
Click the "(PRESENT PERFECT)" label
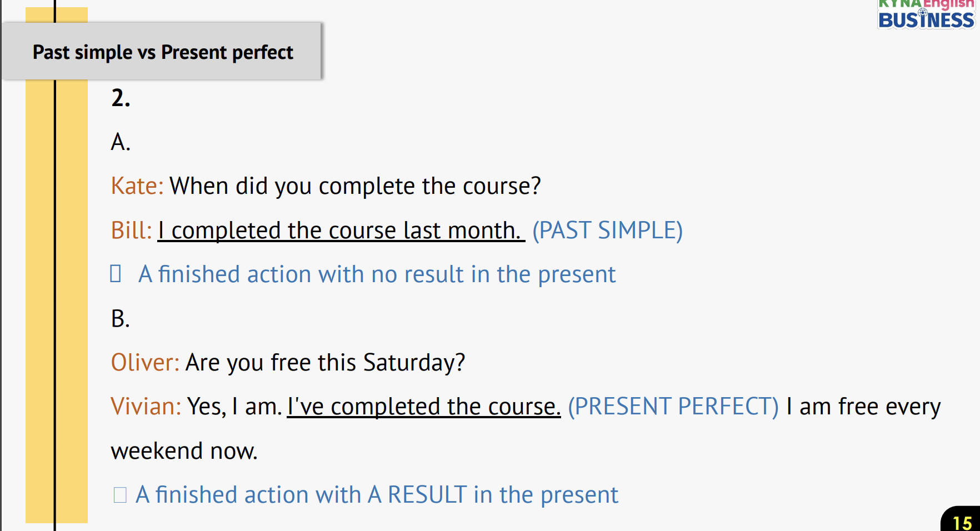tap(673, 407)
